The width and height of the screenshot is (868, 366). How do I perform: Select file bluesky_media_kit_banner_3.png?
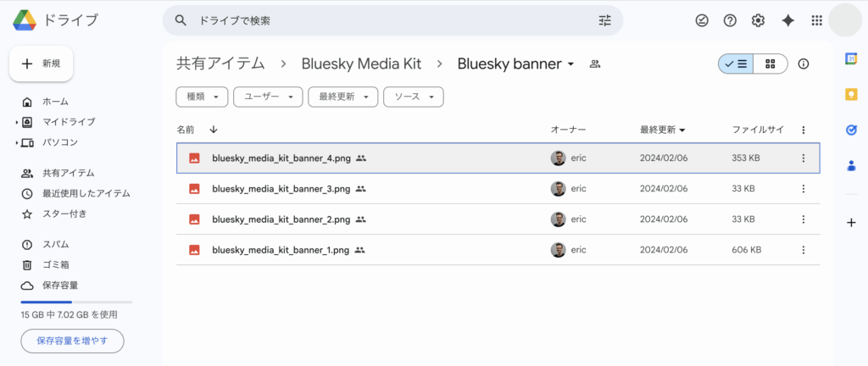coord(498,189)
